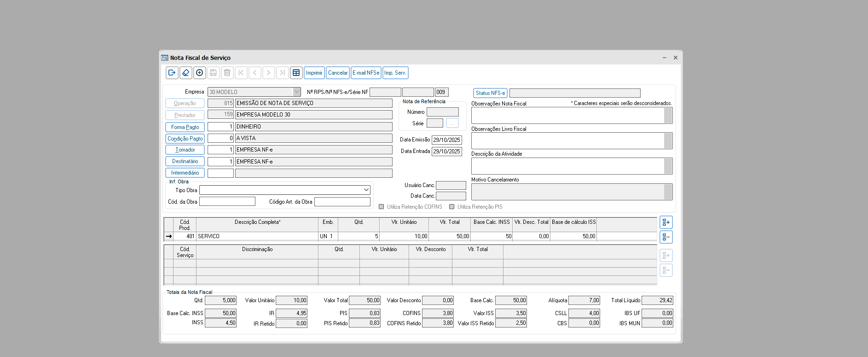Remove the selected product row from grid
This screenshot has height=357, width=868.
pyautogui.click(x=665, y=237)
